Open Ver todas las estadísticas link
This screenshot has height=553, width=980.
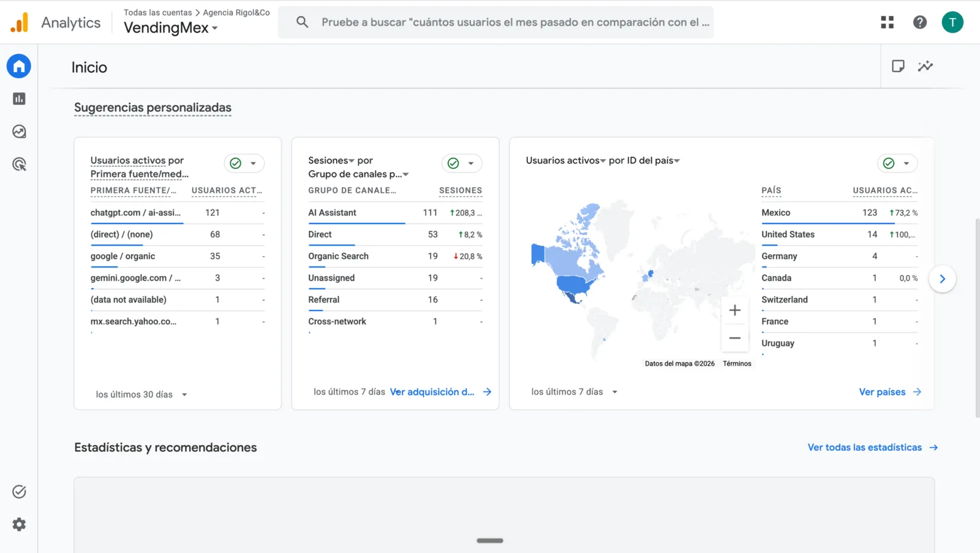click(865, 448)
